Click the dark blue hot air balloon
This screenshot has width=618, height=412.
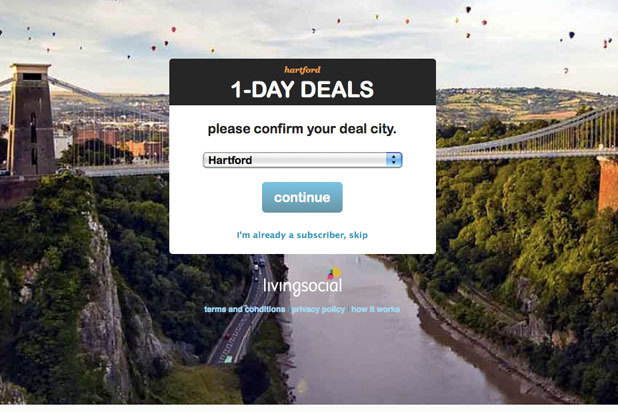tap(571, 35)
